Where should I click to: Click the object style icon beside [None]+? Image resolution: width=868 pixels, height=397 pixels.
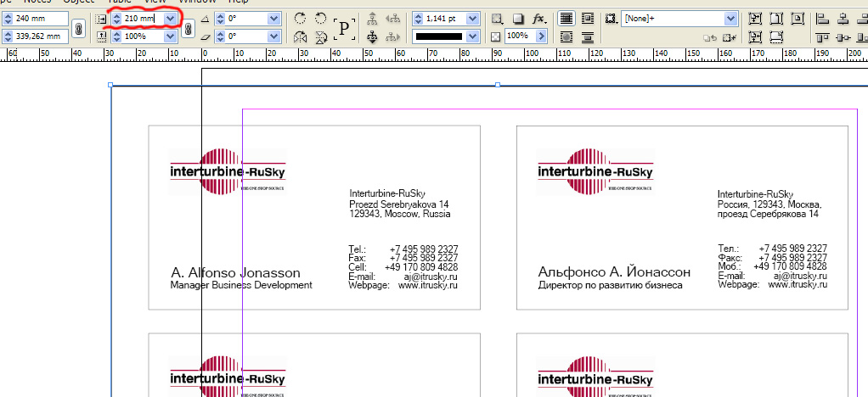[x=612, y=19]
